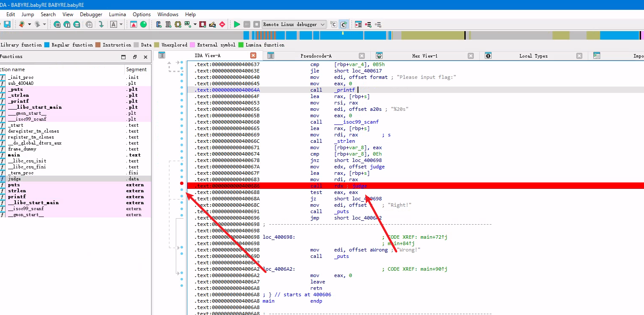Viewport: 644px width, 315px height.
Task: Expand dropdown arrow beside the text A icon
Action: point(121,24)
